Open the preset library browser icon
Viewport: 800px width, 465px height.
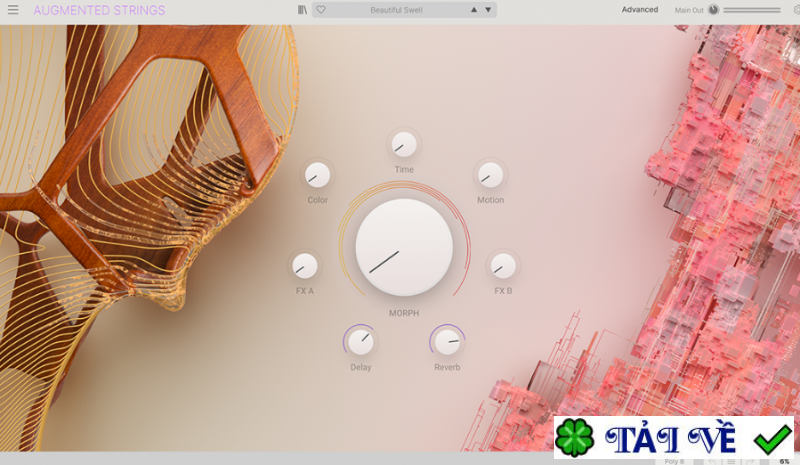pos(303,10)
